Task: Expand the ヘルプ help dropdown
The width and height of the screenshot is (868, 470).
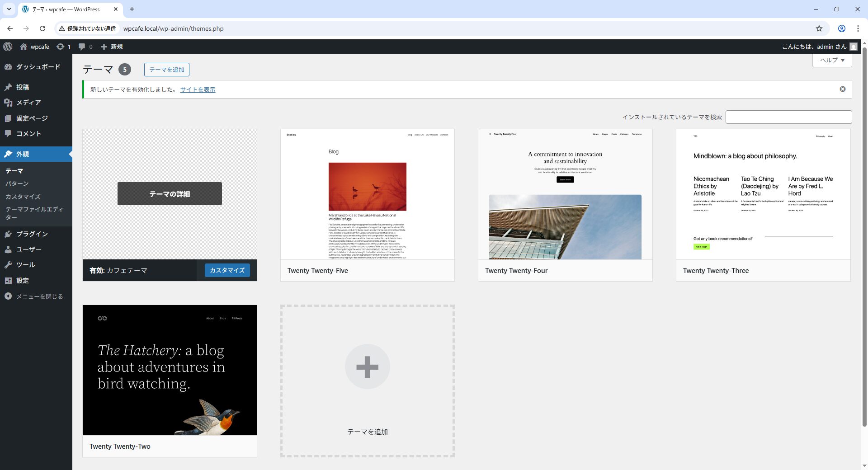Action: (832, 60)
